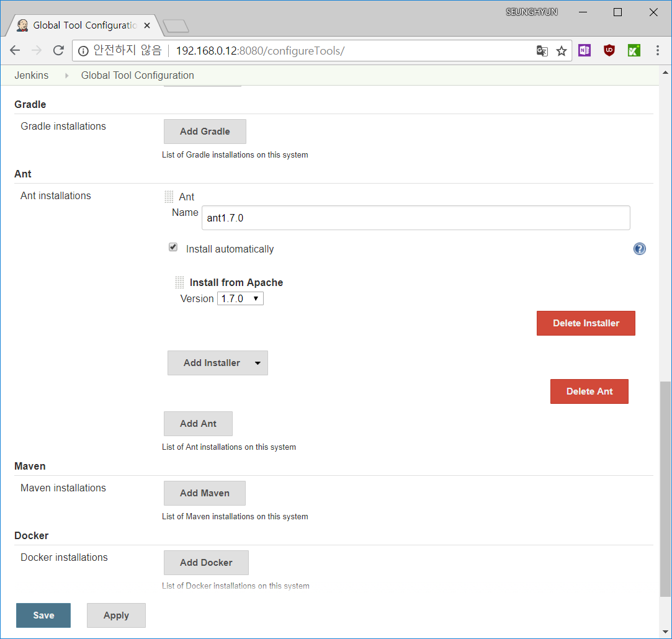Close the Global Tool Configuration tab
The width and height of the screenshot is (672, 639).
tap(147, 25)
